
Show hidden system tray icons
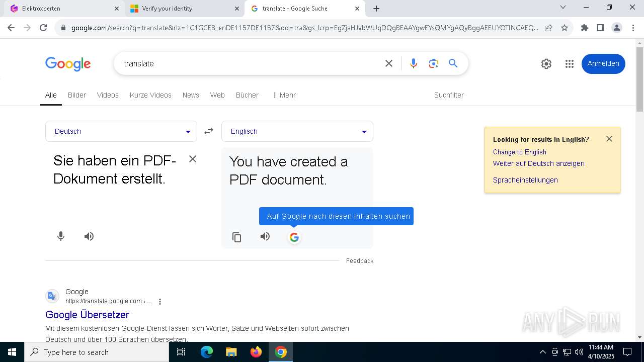coord(542,352)
